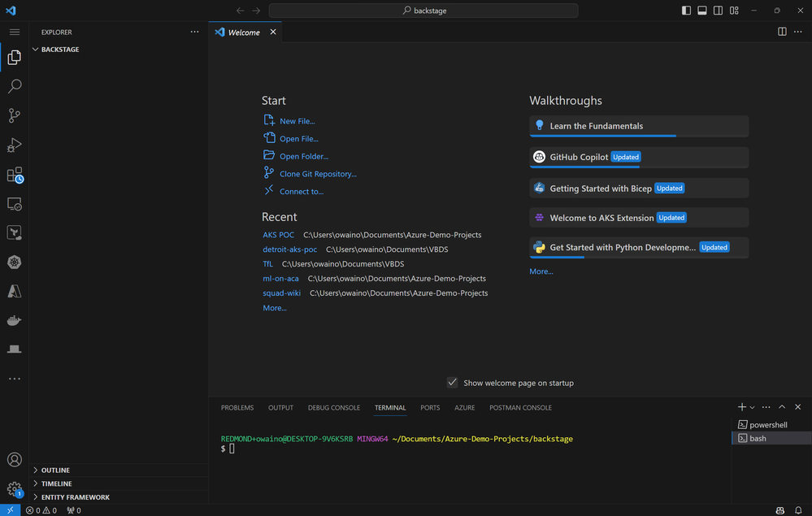Switch to the DEBUG CONSOLE tab
Image resolution: width=812 pixels, height=516 pixels.
pos(334,408)
